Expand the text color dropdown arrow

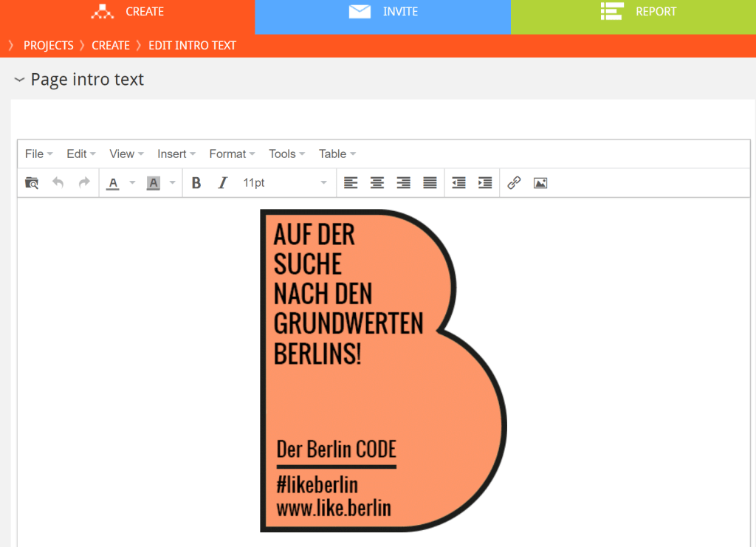click(132, 183)
